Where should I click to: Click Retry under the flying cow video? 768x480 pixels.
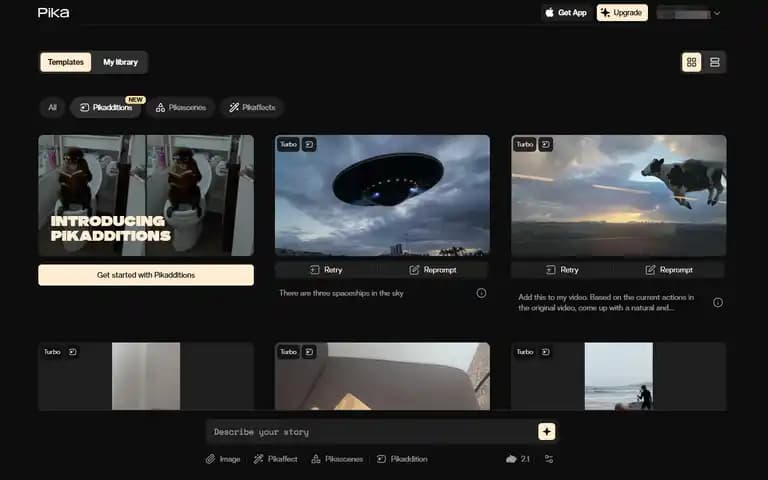pyautogui.click(x=562, y=270)
